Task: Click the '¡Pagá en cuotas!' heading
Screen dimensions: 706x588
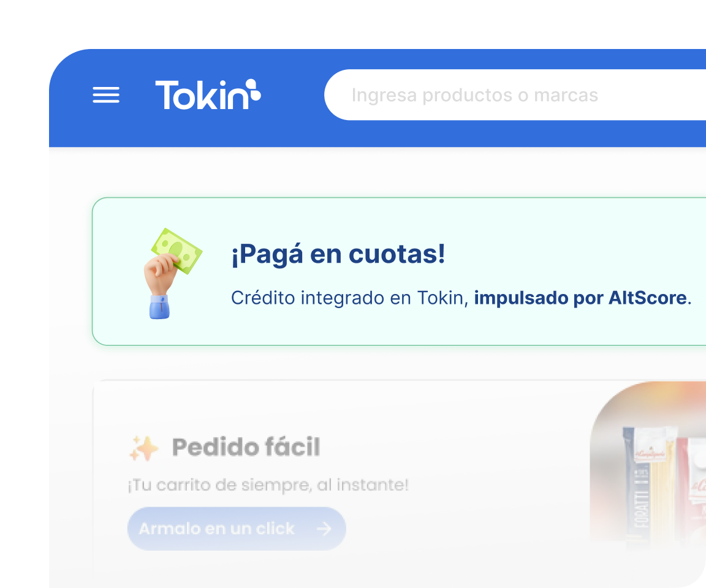Action: (x=338, y=254)
